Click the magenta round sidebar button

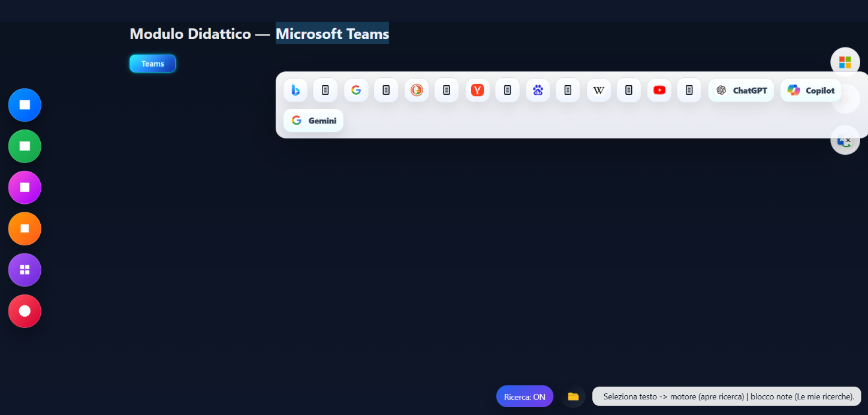tap(25, 187)
